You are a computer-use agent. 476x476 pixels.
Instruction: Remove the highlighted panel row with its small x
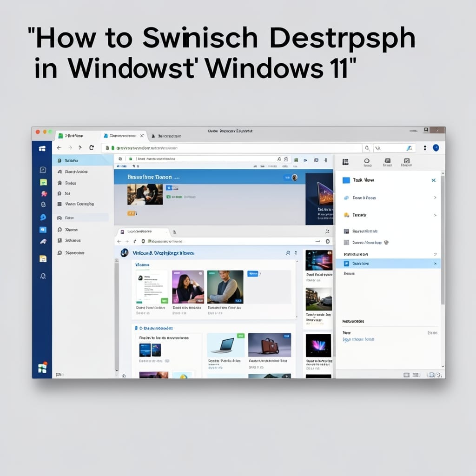pos(435,264)
